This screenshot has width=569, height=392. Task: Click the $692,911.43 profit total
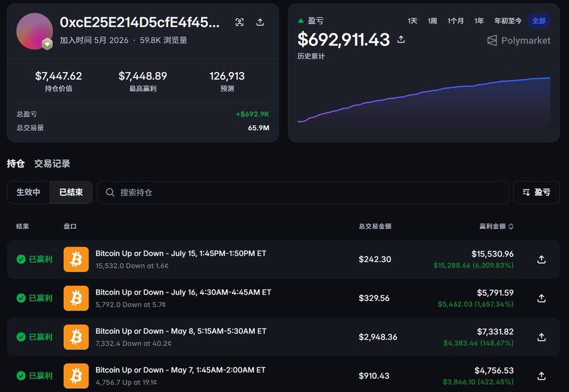pyautogui.click(x=344, y=39)
